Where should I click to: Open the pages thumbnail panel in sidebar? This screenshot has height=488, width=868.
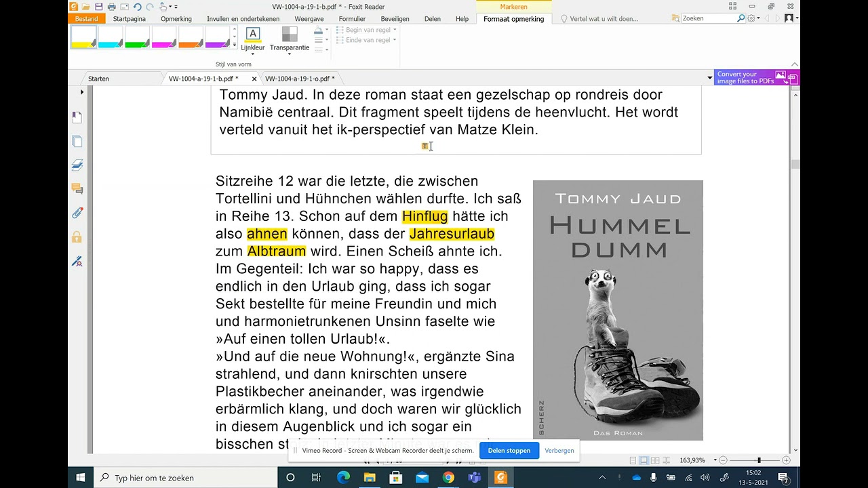[x=77, y=141]
